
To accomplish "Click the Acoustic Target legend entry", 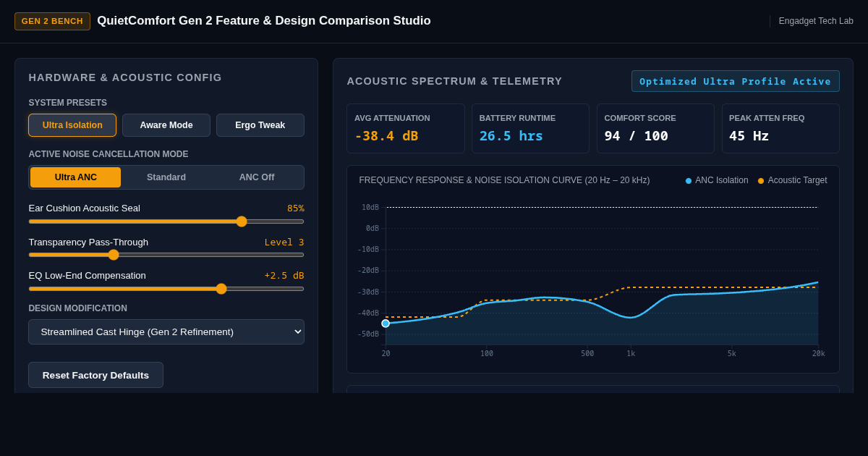I will pyautogui.click(x=792, y=180).
